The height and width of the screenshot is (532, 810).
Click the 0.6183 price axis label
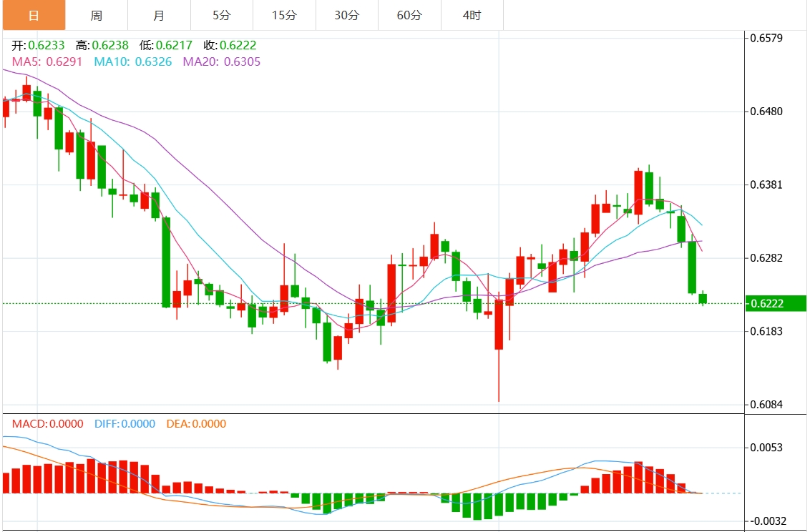tap(766, 331)
